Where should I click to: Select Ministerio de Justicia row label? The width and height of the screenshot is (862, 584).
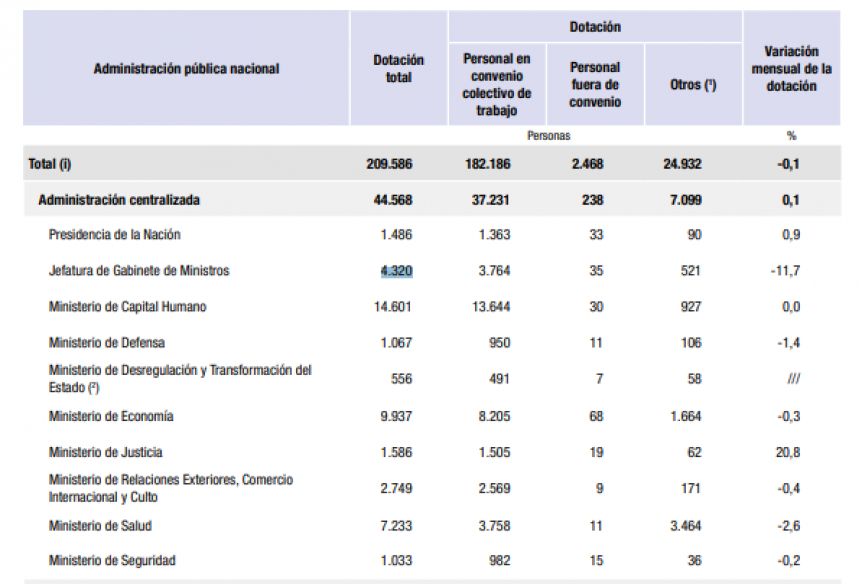(x=106, y=453)
